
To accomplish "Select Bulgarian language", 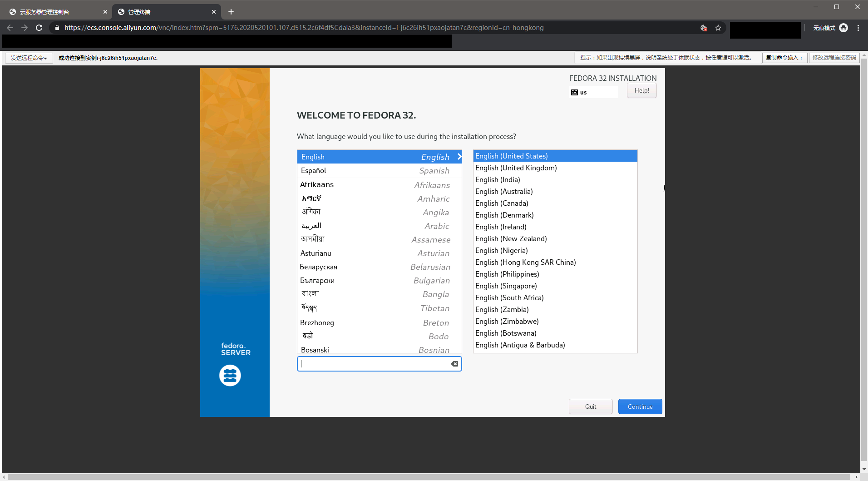I will tap(380, 280).
